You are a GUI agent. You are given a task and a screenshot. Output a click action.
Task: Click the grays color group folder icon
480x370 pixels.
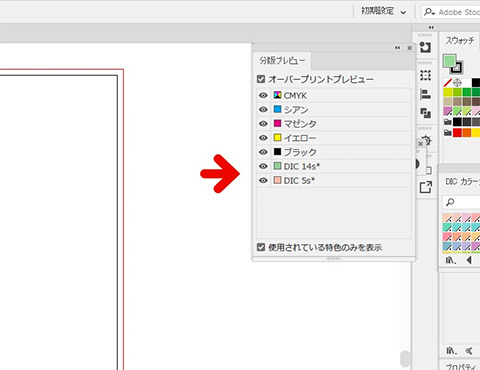click(x=448, y=122)
